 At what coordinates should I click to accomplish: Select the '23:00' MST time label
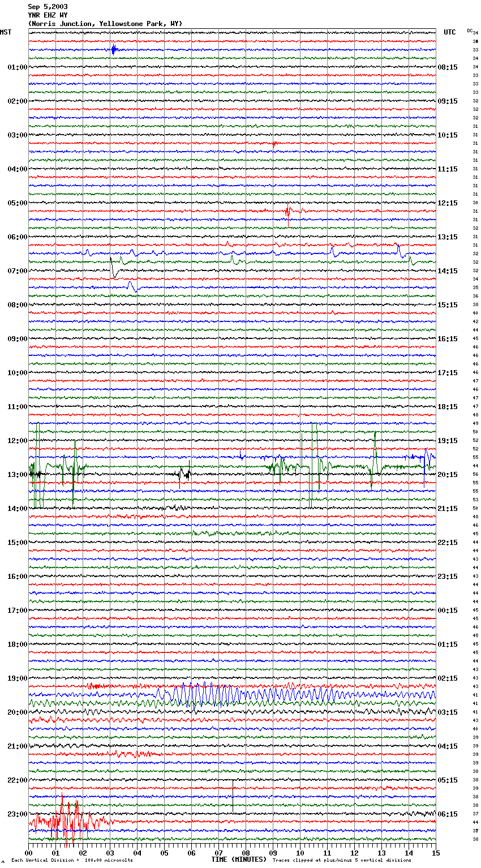point(18,814)
